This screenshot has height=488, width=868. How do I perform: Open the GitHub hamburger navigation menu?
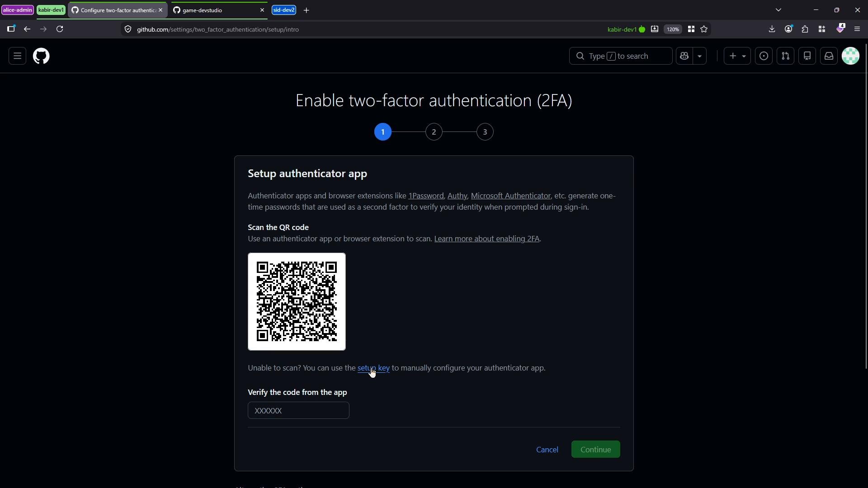tap(17, 56)
